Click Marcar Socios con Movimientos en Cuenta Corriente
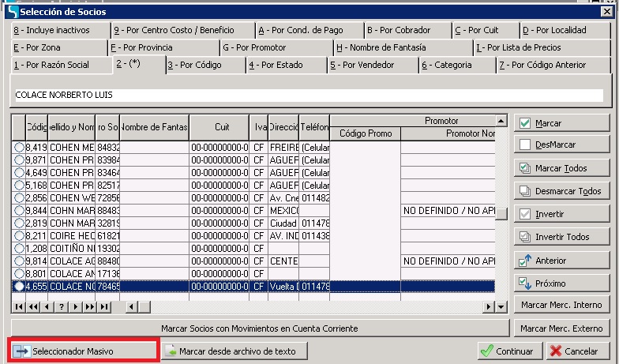Image resolution: width=619 pixels, height=364 pixels. tap(260, 328)
